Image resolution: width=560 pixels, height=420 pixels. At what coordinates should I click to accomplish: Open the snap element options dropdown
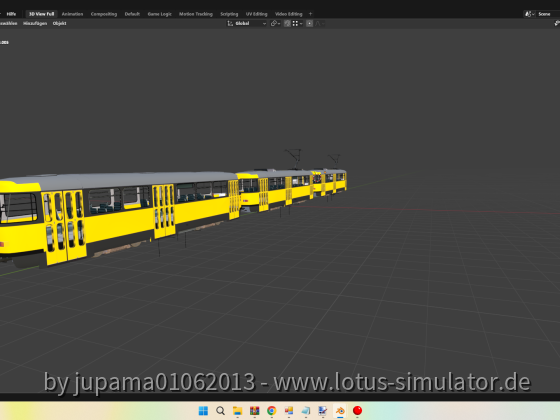(298, 23)
